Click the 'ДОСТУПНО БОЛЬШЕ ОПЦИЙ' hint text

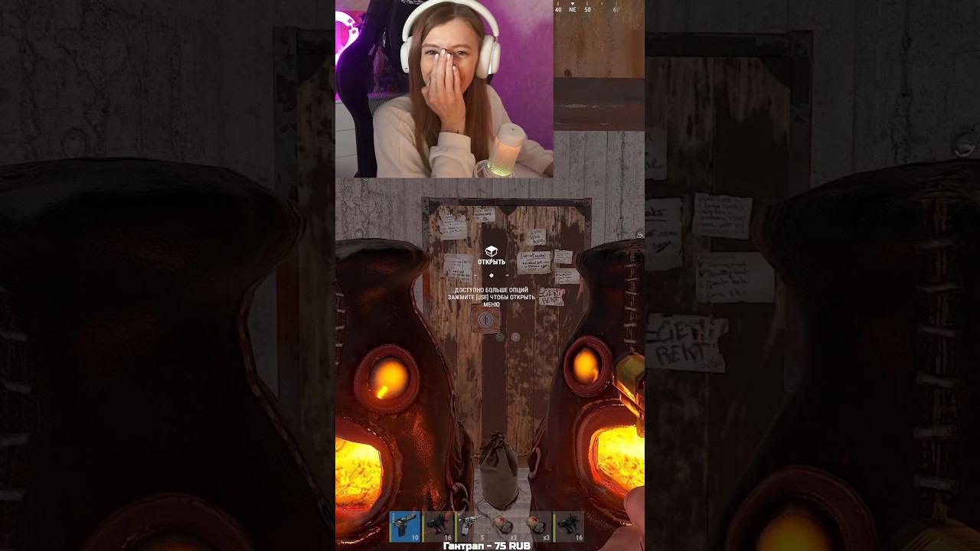click(492, 291)
